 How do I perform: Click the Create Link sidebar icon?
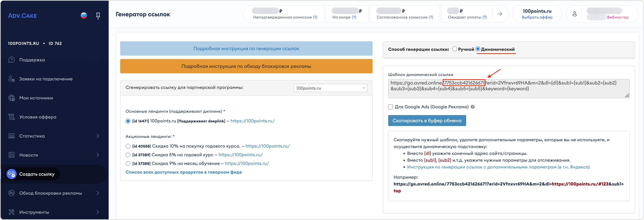click(x=12, y=174)
